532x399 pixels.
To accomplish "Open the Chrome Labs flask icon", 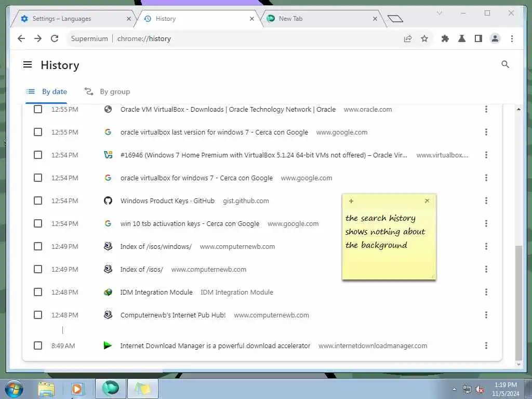I will click(x=462, y=38).
